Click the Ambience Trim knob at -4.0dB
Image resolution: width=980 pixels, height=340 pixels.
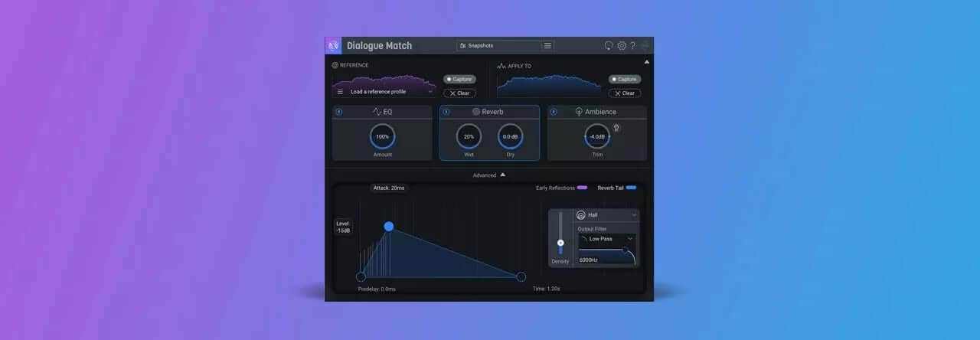(597, 136)
